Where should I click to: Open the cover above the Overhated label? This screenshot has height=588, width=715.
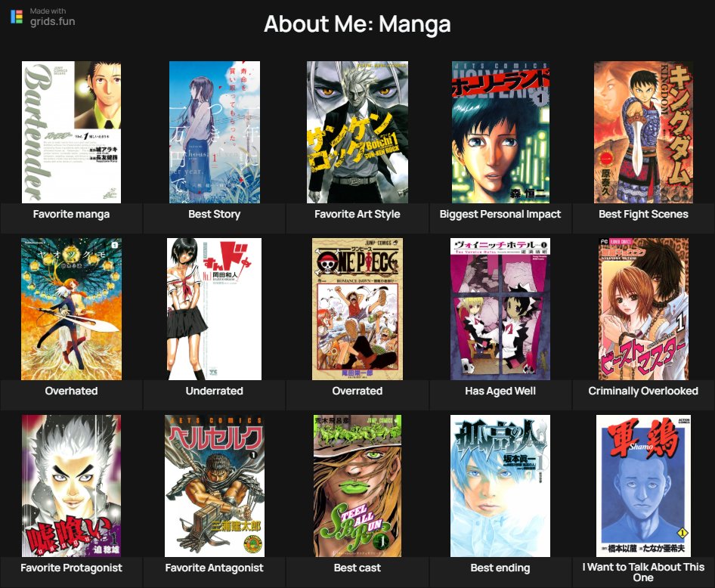click(71, 309)
